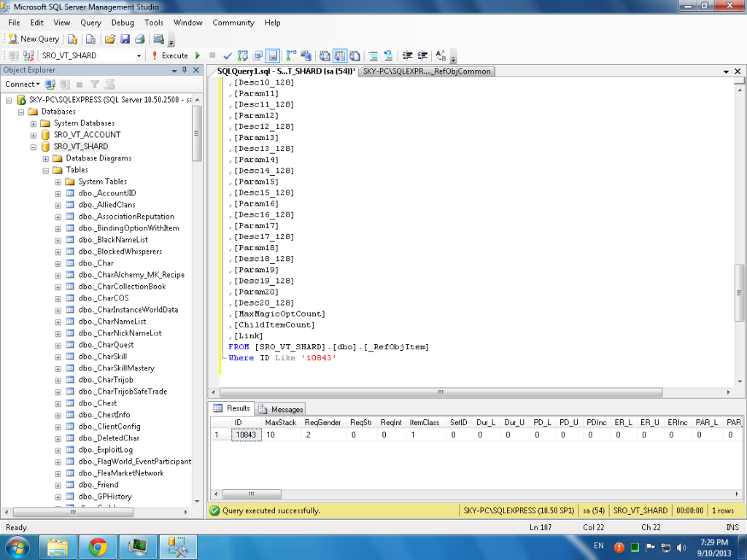Screen dimensions: 747x560
Task: Uncomment the selected lines icon
Action: [x=388, y=55]
